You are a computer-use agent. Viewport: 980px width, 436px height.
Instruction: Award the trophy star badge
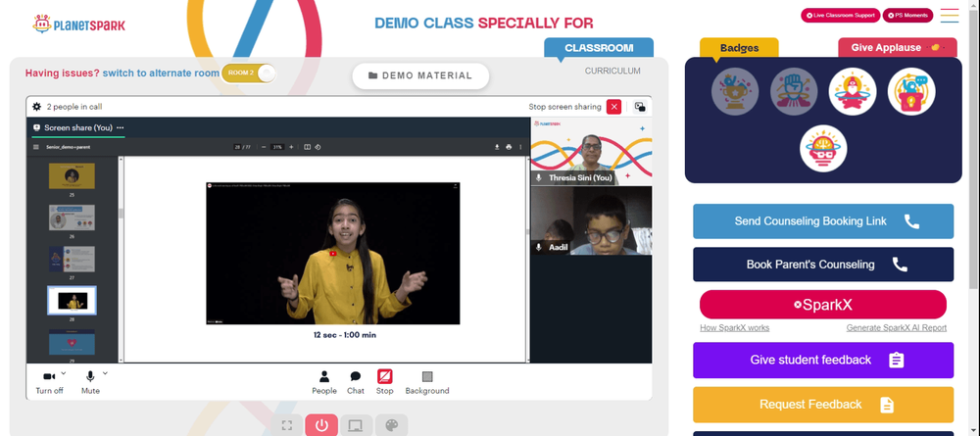point(735,92)
